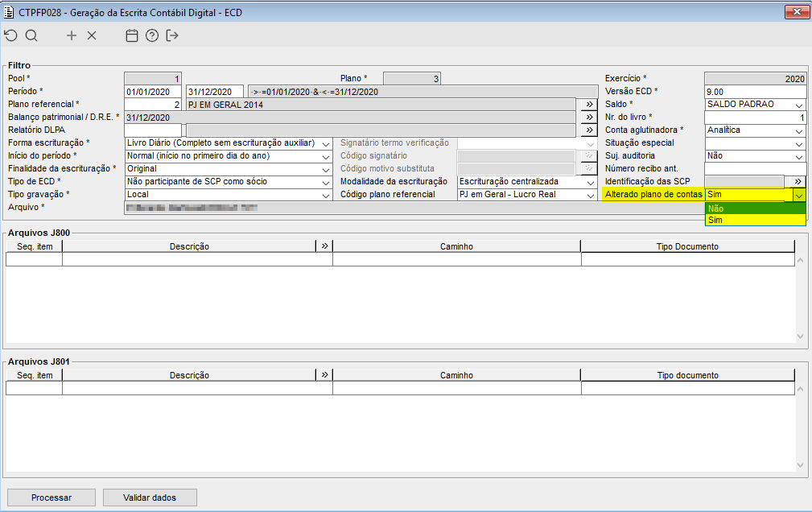Click the document icon in title bar
The width and height of the screenshot is (812, 512).
pyautogui.click(x=9, y=12)
